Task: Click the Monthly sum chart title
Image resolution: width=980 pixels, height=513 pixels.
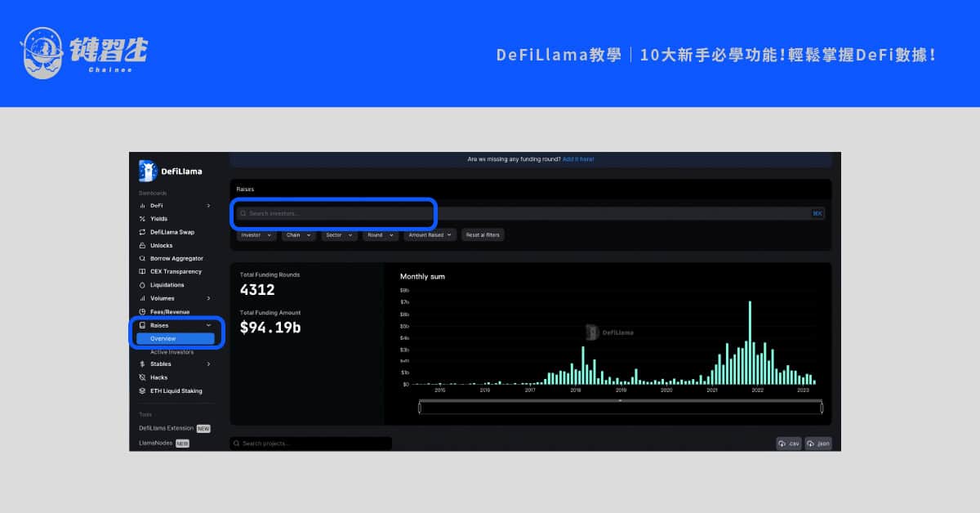Action: [x=422, y=277]
